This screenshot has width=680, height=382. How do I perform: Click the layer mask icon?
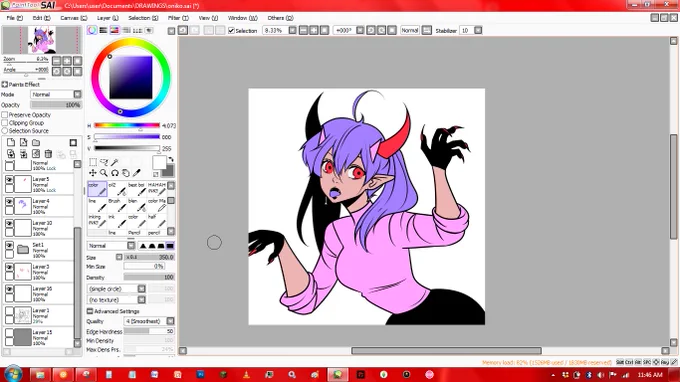click(x=73, y=142)
